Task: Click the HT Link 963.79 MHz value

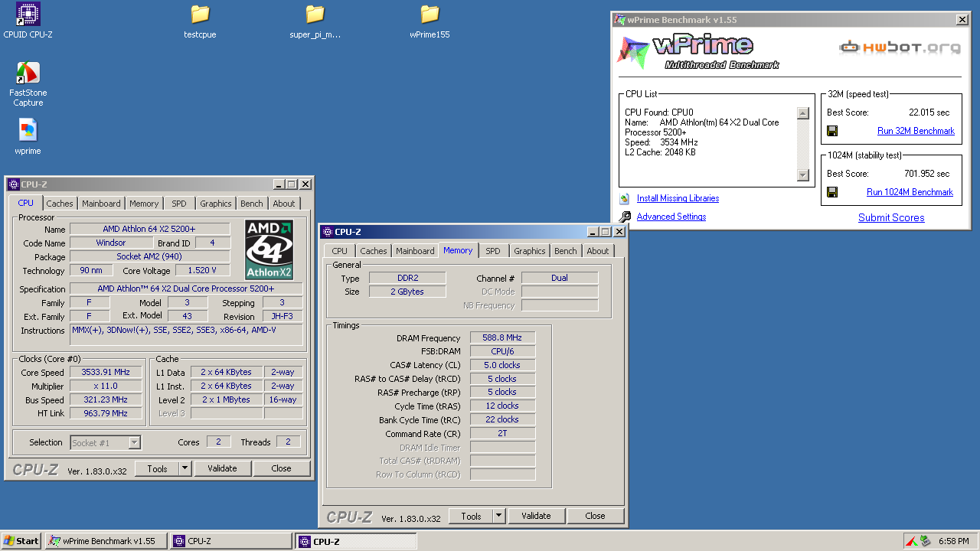Action: coord(106,413)
